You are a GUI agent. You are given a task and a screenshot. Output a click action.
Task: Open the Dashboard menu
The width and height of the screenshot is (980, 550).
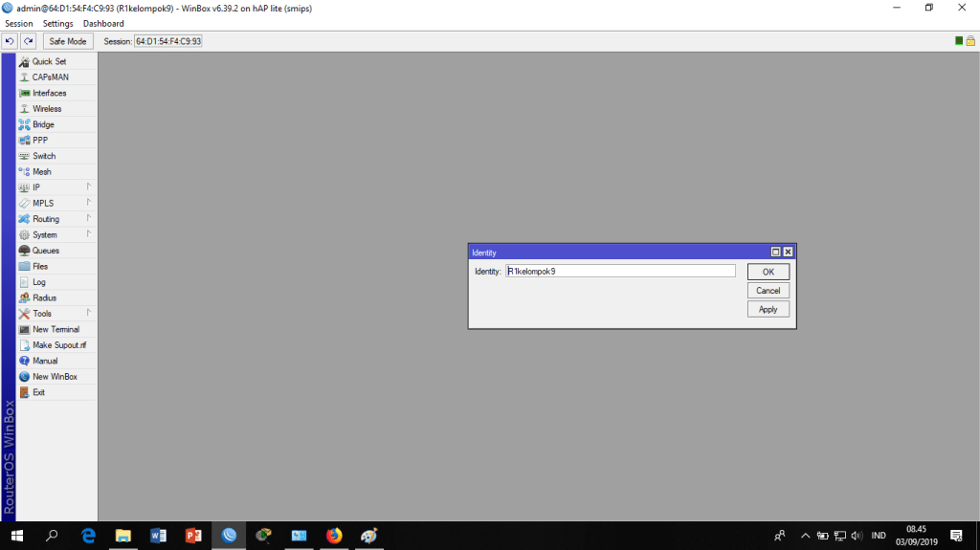[103, 23]
